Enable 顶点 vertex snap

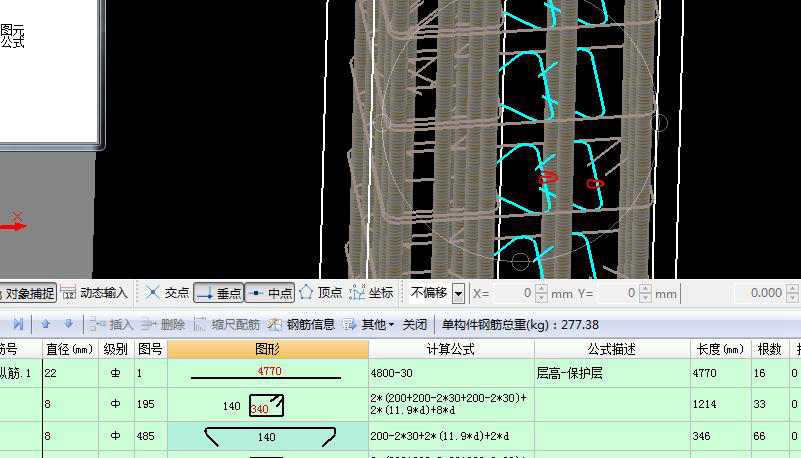pos(321,293)
